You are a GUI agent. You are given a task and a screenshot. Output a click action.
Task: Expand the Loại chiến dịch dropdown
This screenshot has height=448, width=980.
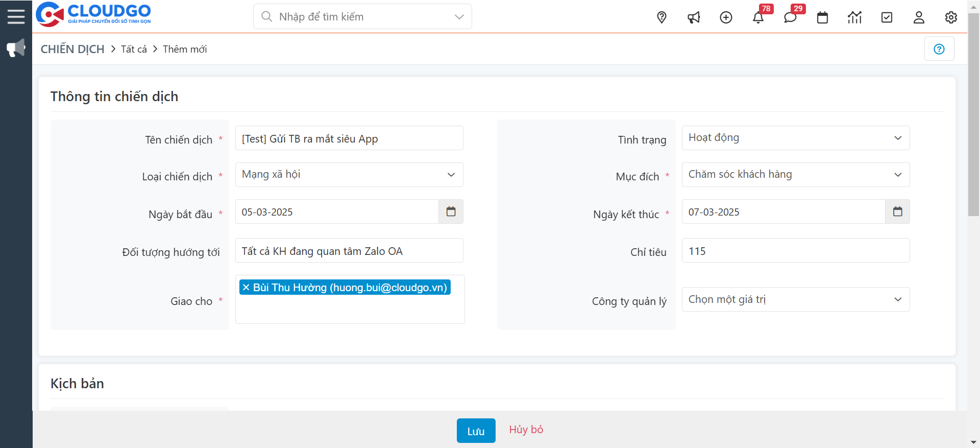[349, 175]
